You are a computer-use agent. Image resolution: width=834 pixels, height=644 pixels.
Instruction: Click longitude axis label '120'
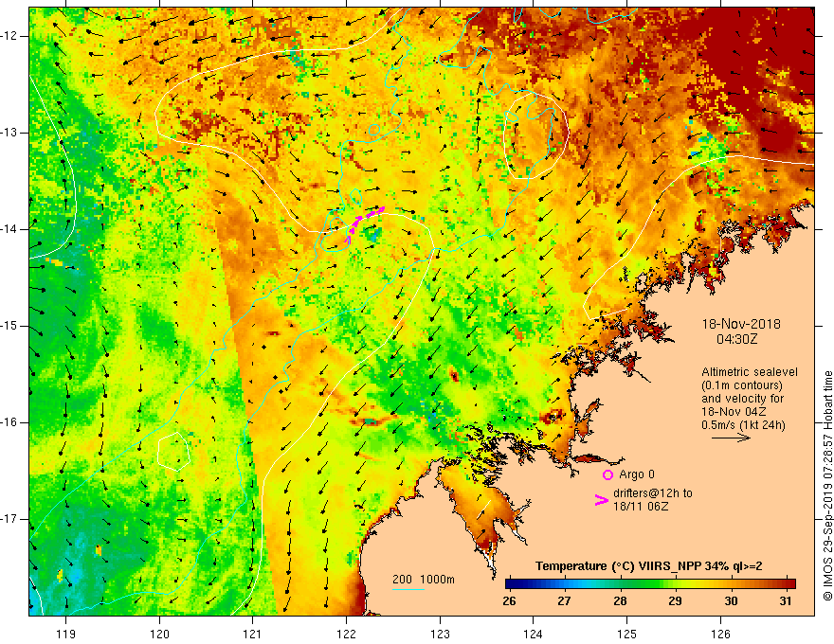coord(159,634)
